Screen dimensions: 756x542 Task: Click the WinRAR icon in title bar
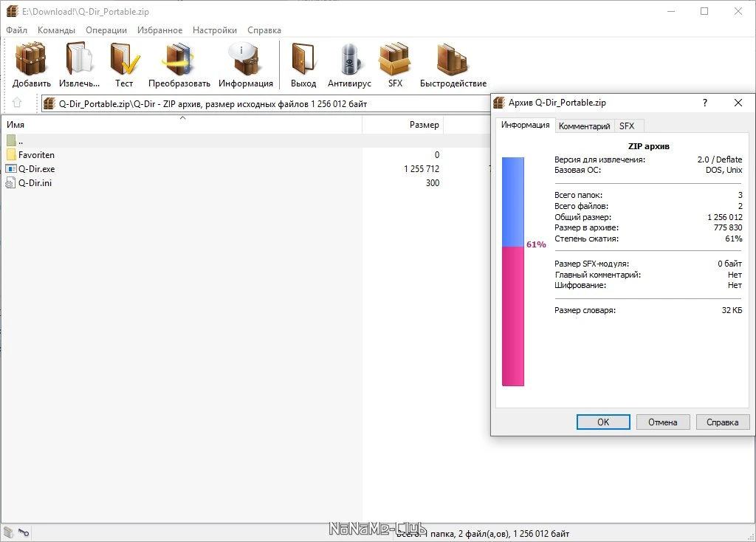[x=12, y=11]
